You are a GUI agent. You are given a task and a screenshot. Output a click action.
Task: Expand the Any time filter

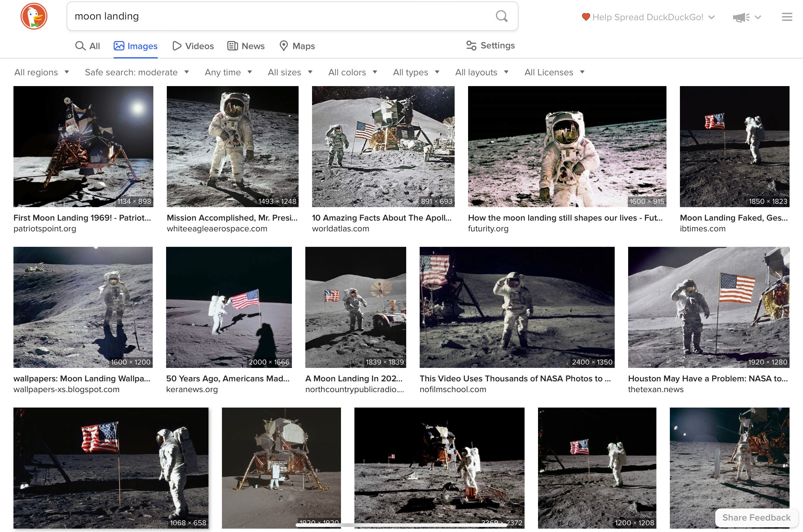coord(228,72)
